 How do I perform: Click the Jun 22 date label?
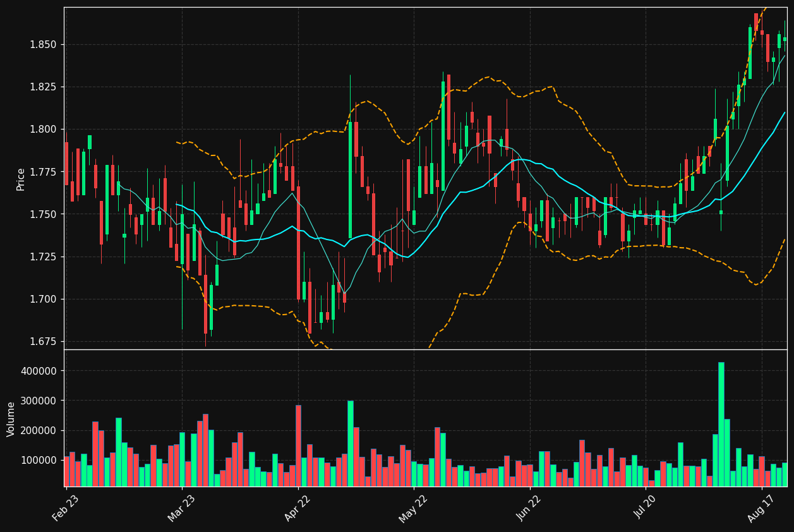pyautogui.click(x=529, y=507)
